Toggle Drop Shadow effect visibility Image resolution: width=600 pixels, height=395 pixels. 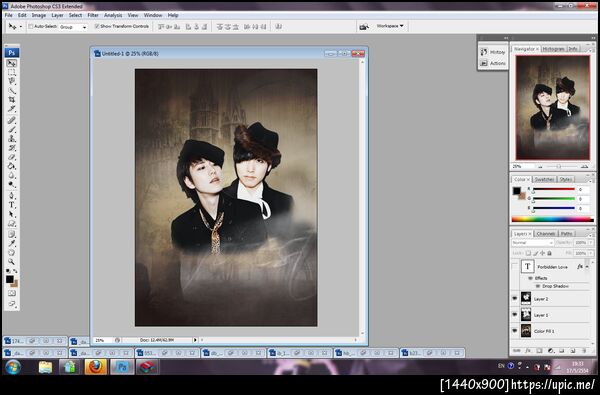tap(538, 286)
